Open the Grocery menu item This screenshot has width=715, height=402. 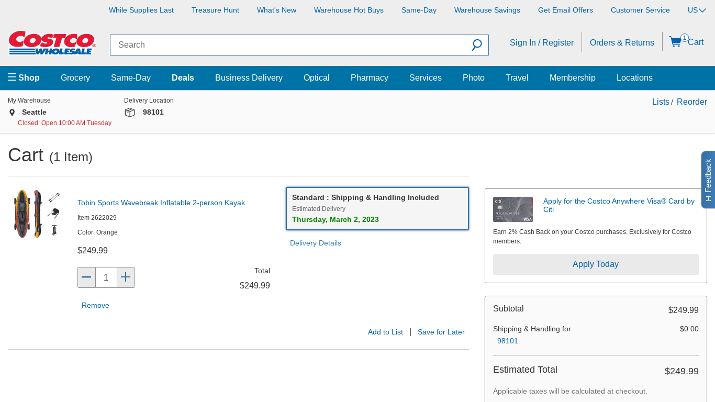(x=75, y=77)
